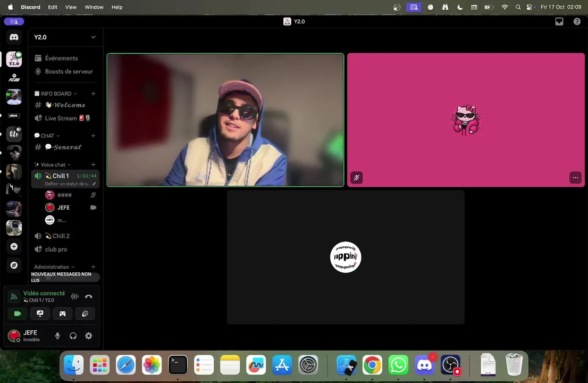Toggle the camera on/off button
Screen dimensions: 588x383
click(18, 314)
